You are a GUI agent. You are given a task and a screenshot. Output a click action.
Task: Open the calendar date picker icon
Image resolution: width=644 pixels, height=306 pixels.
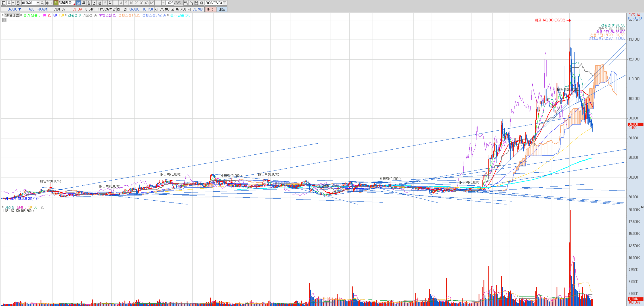click(225, 3)
